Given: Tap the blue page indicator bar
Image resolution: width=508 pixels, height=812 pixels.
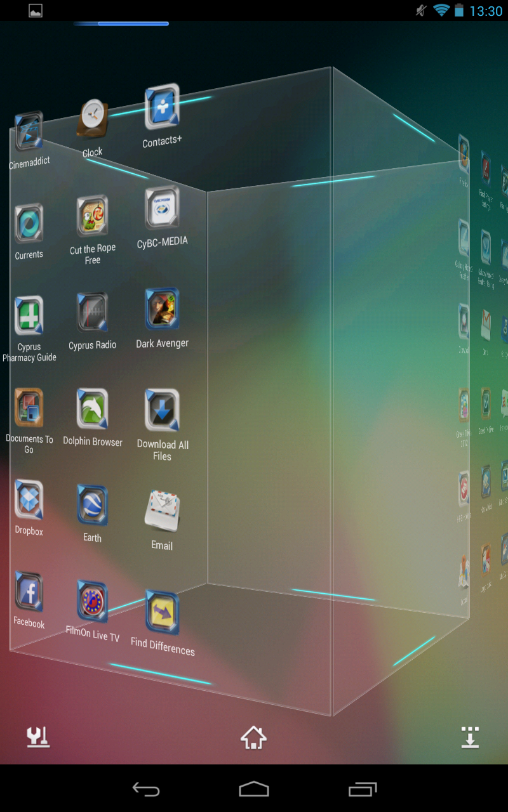Looking at the screenshot, I should point(121,23).
